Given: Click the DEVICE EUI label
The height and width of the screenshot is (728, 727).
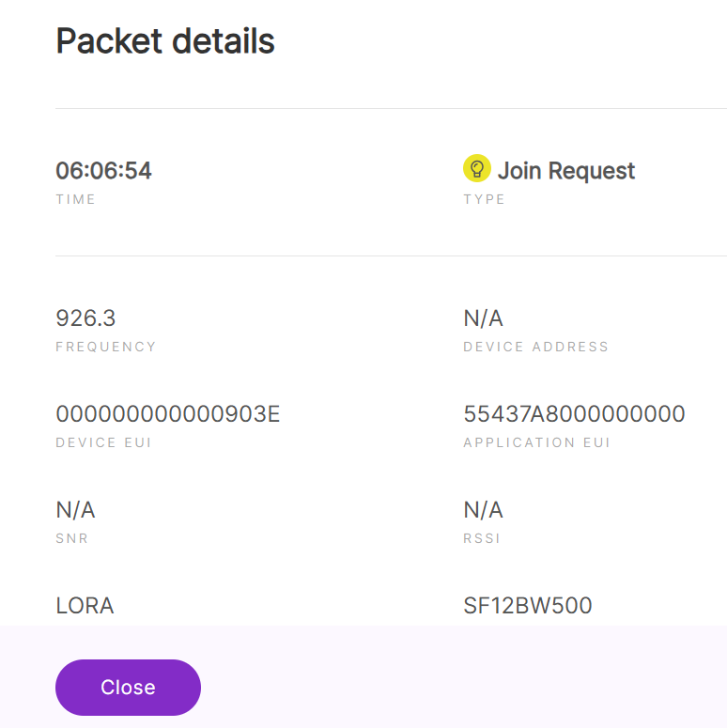Looking at the screenshot, I should point(103,442).
